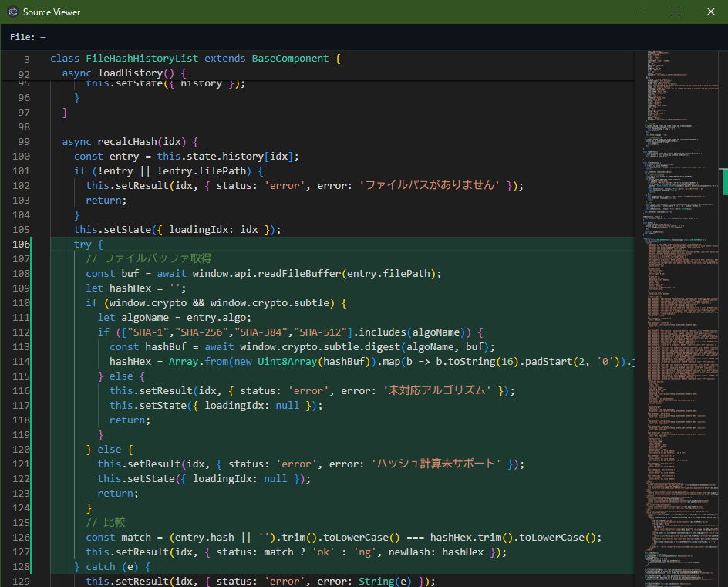Select line number 106 in gutter

[x=22, y=244]
